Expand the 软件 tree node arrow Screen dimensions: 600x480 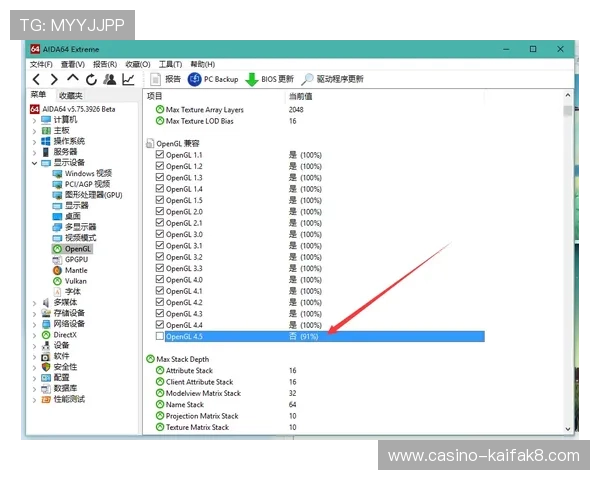34,357
